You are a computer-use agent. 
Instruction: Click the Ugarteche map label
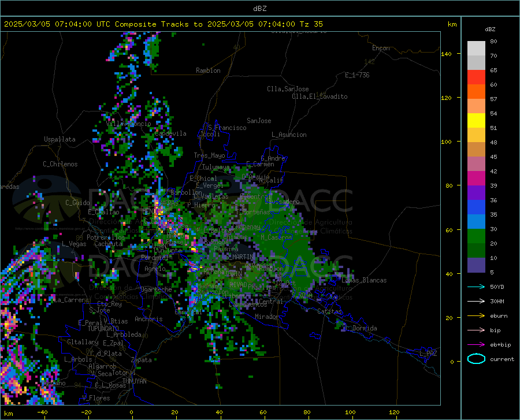click(x=156, y=289)
